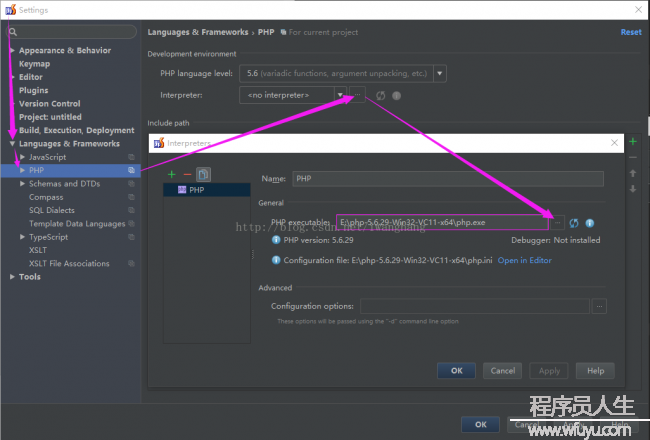Click project-level icon next to JavaScript row
Screen dimensions: 650x440
(x=131, y=157)
